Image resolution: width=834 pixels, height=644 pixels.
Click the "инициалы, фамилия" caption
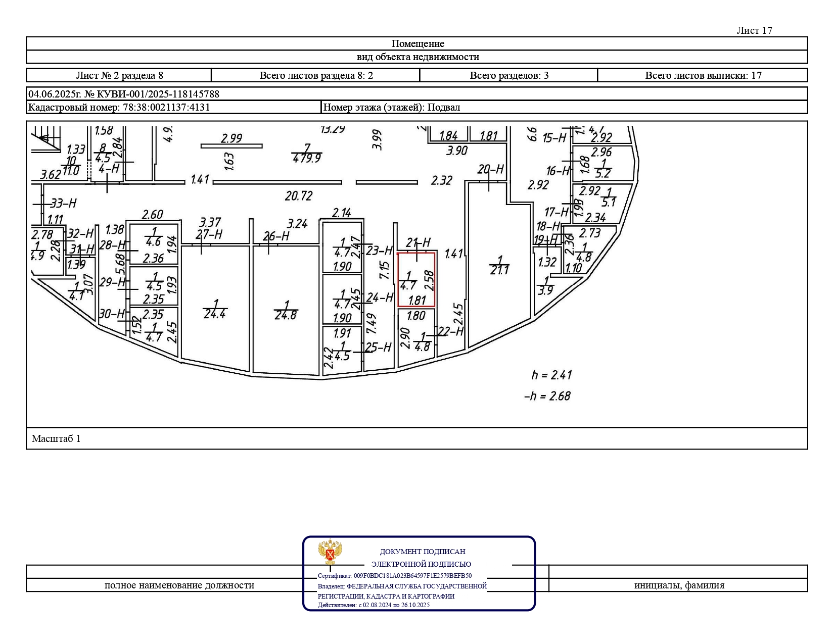679,585
